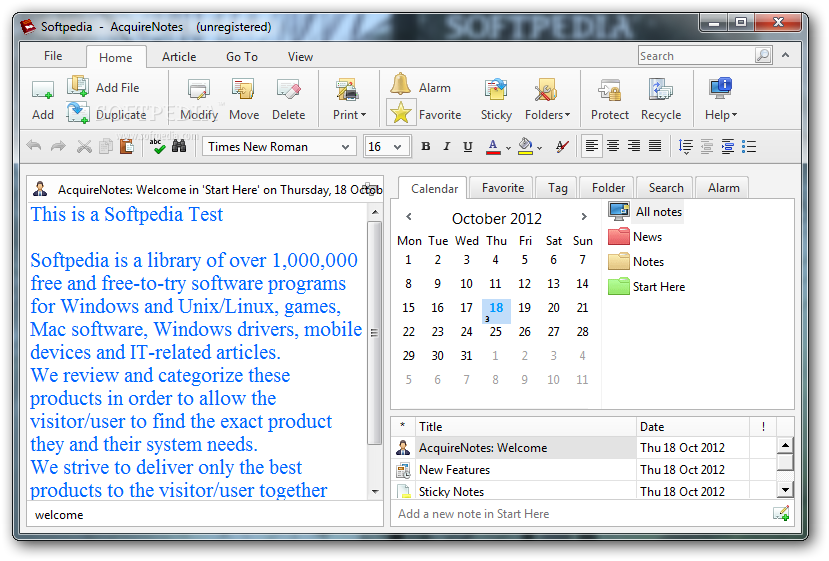829x561 pixels.
Task: Select the News folder
Action: (x=635, y=236)
